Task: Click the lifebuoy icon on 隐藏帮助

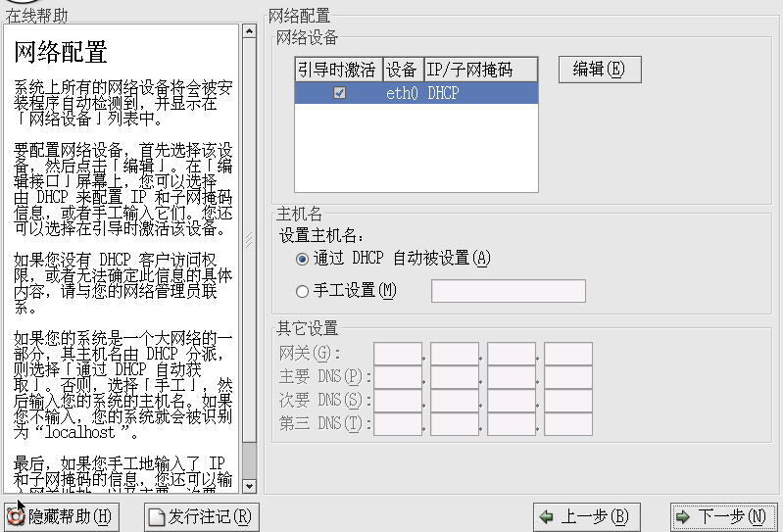Action: pyautogui.click(x=16, y=516)
